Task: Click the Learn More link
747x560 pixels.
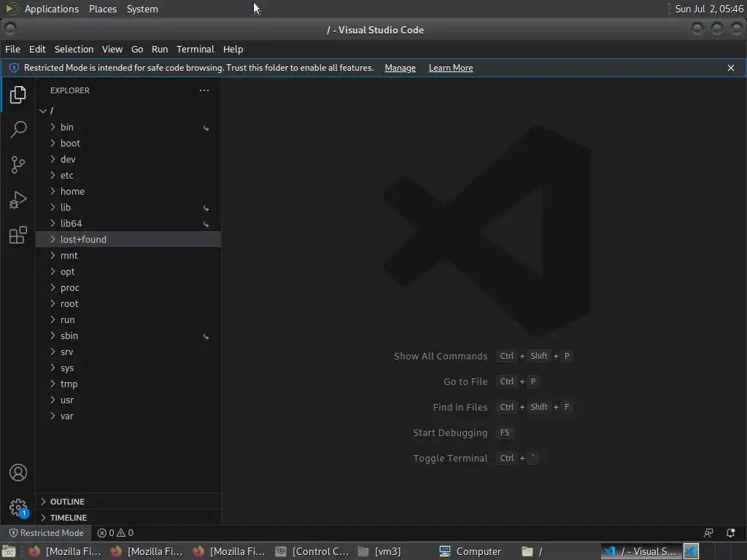Action: [x=451, y=68]
